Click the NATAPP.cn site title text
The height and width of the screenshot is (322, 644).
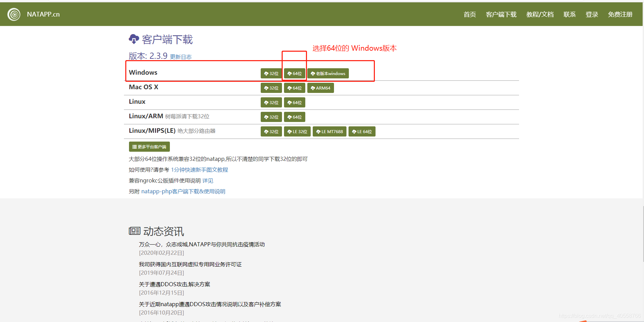click(x=43, y=14)
